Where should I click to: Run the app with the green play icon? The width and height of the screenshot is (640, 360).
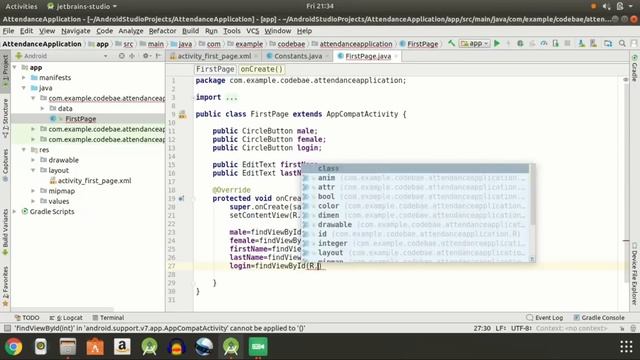click(497, 43)
